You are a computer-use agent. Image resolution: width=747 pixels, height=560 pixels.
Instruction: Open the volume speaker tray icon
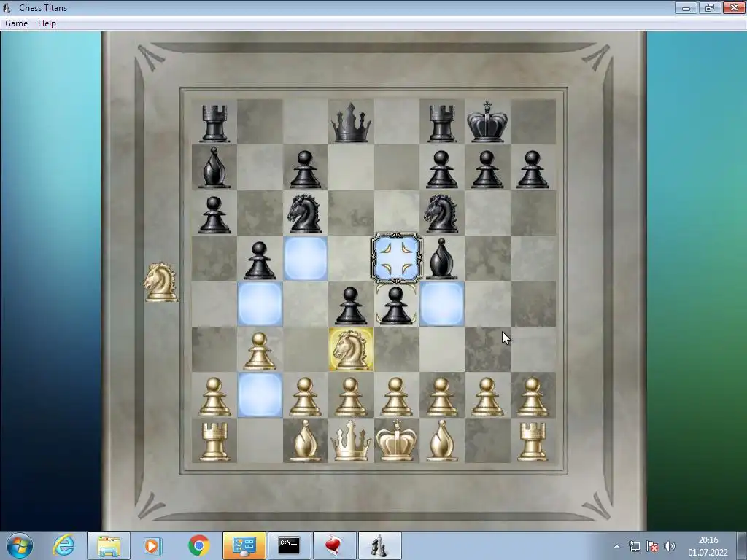(670, 546)
